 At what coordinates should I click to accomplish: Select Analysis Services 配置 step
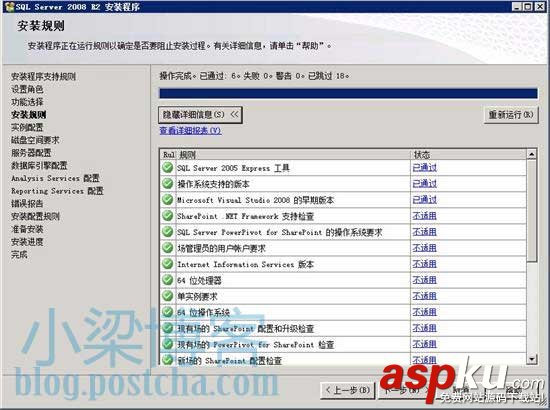pos(55,178)
